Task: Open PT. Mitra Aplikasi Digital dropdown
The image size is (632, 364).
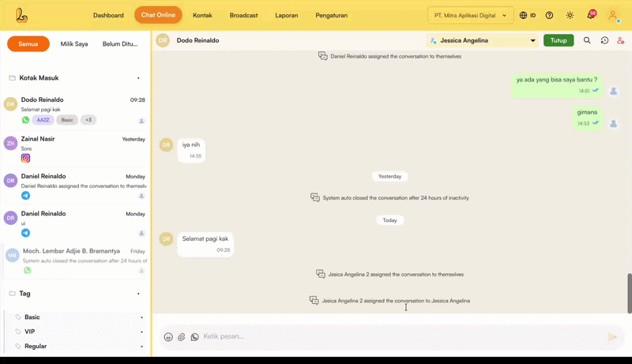Action: [x=470, y=15]
